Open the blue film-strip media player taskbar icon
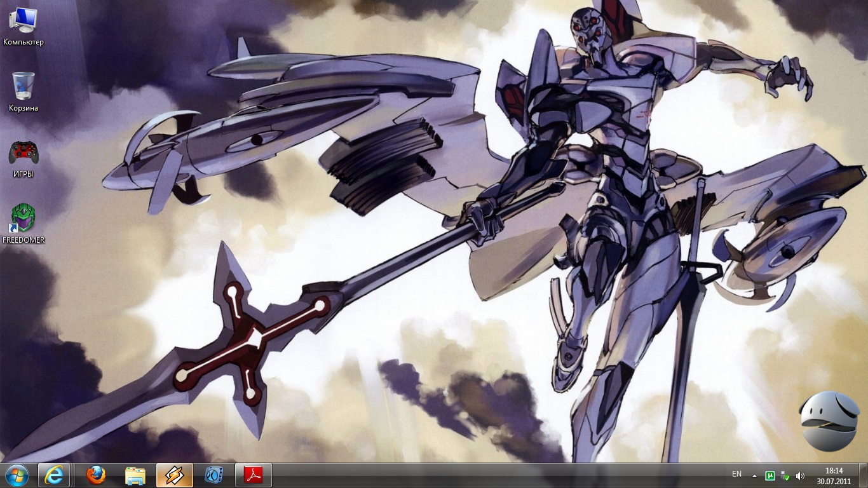Viewport: 868px width, 488px height. (x=214, y=475)
